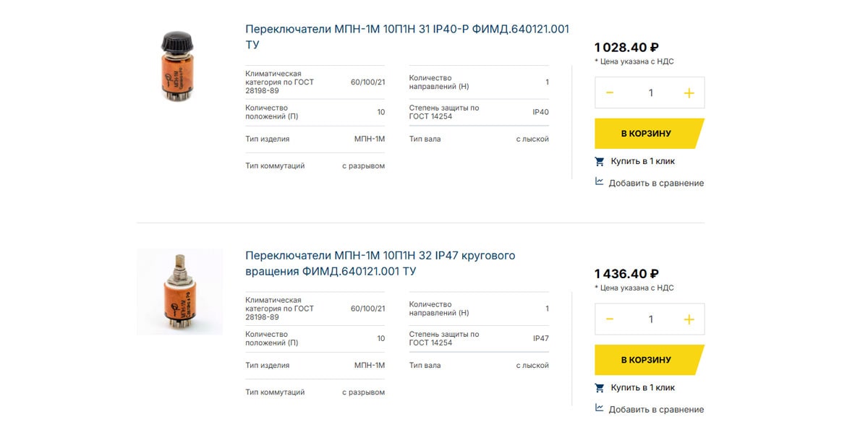Decrease quantity for the IP47 switch

click(610, 319)
